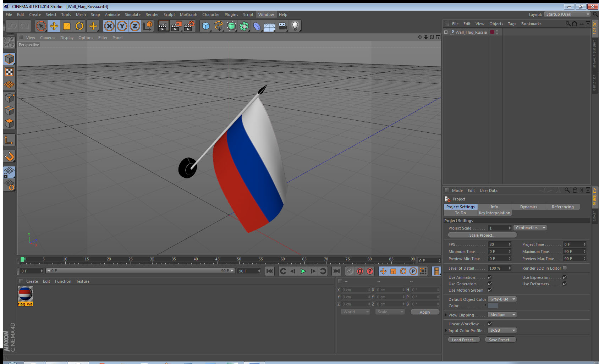Switch to Texture mode
The image size is (599, 364).
point(9,72)
